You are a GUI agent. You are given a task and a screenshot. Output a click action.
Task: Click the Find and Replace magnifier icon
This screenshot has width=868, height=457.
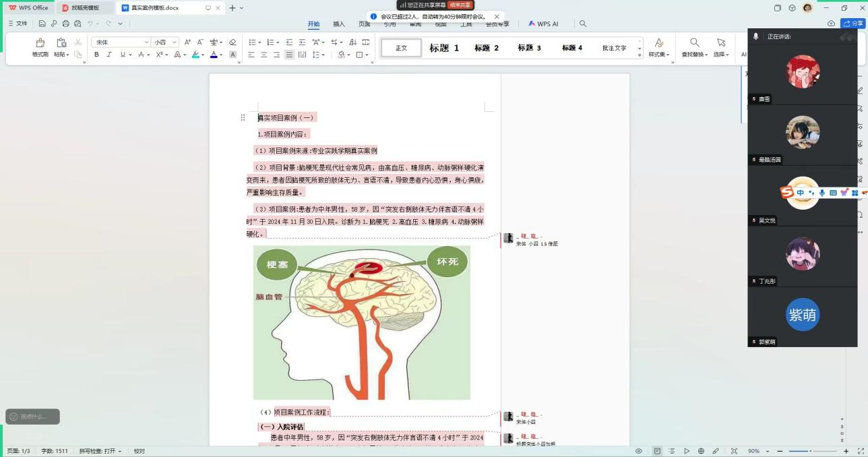[x=694, y=43]
